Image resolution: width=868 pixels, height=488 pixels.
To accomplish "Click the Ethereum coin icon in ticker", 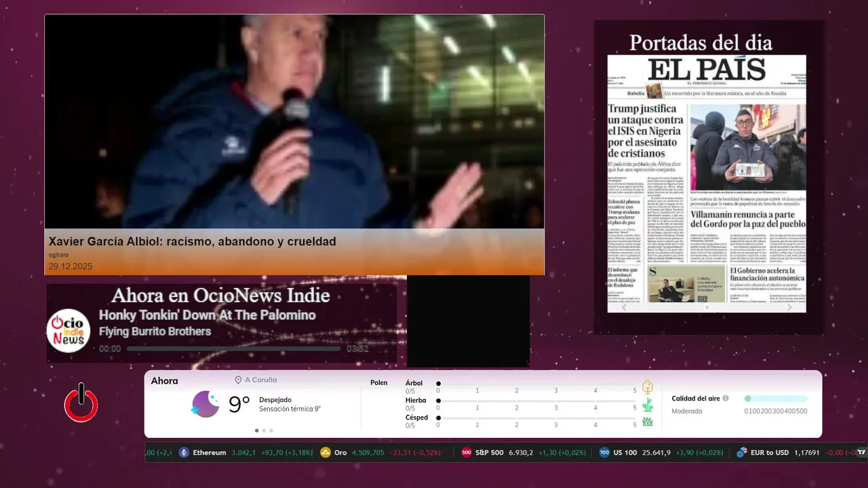I will [184, 453].
